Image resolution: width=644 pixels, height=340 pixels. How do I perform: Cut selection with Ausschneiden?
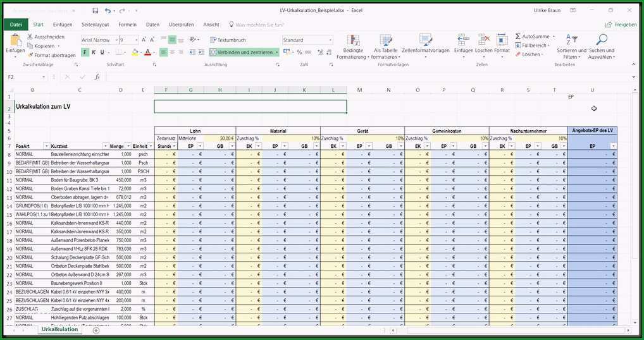[46, 37]
